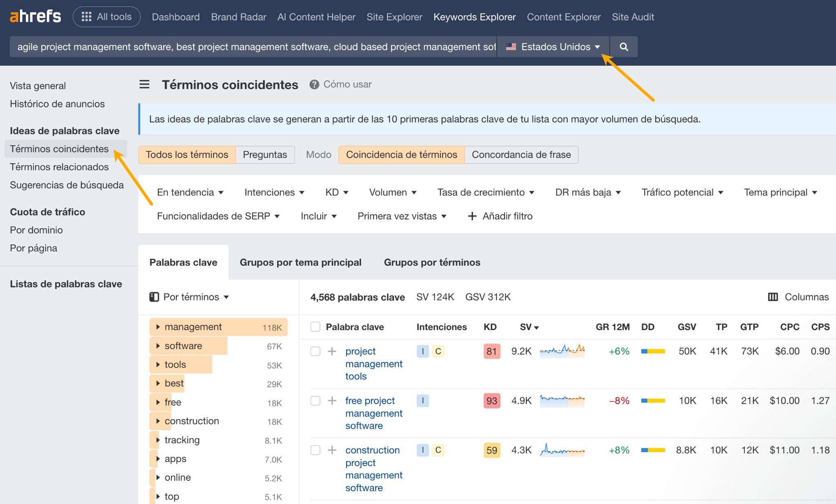Expand the management term in the left list
The image size is (836, 504).
158,326
